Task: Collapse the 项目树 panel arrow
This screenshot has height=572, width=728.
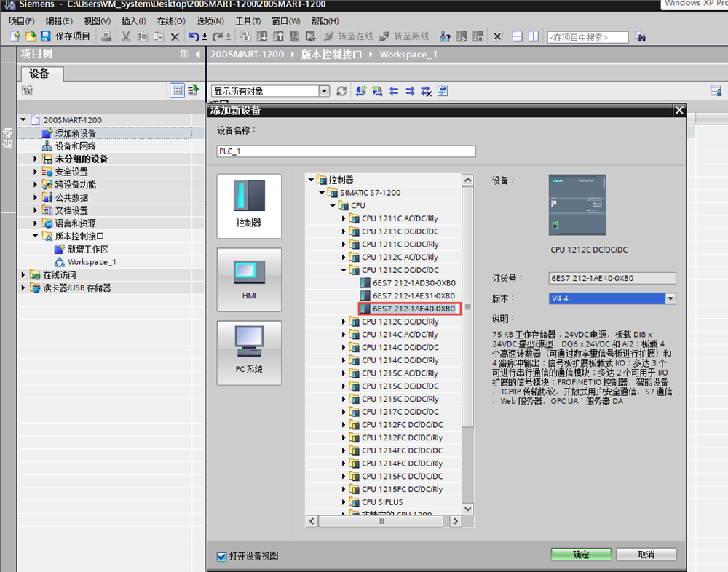Action: click(x=198, y=55)
